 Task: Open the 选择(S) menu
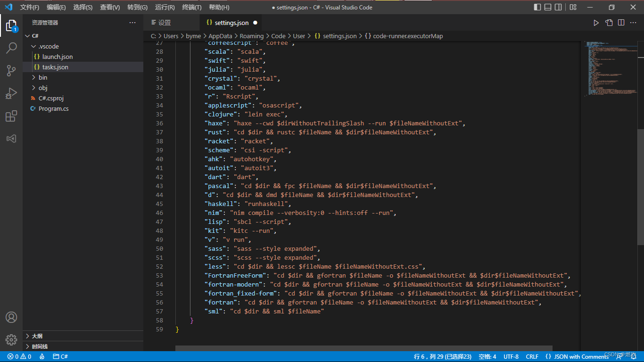pos(83,7)
